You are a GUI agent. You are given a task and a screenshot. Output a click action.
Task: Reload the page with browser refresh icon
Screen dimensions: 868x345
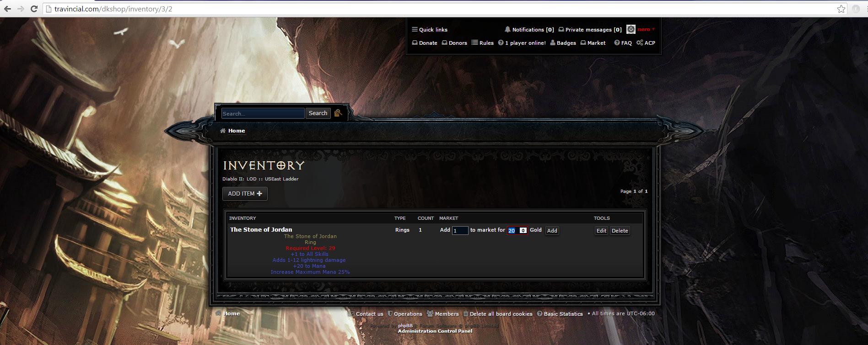(34, 9)
